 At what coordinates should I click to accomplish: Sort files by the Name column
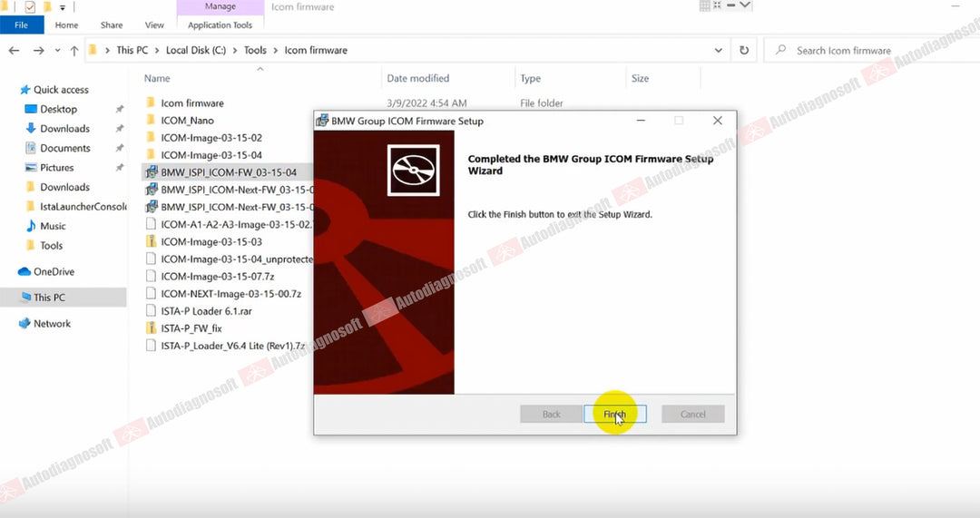coord(157,78)
